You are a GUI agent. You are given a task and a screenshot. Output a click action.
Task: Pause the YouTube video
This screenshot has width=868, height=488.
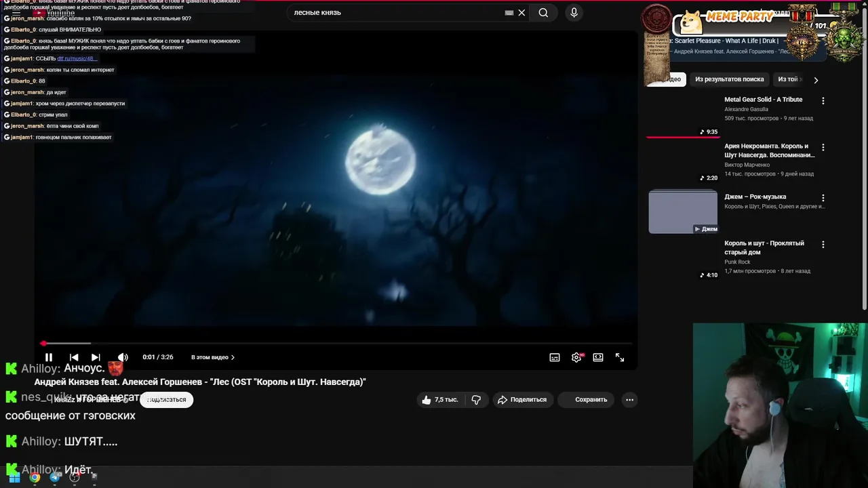coord(49,357)
